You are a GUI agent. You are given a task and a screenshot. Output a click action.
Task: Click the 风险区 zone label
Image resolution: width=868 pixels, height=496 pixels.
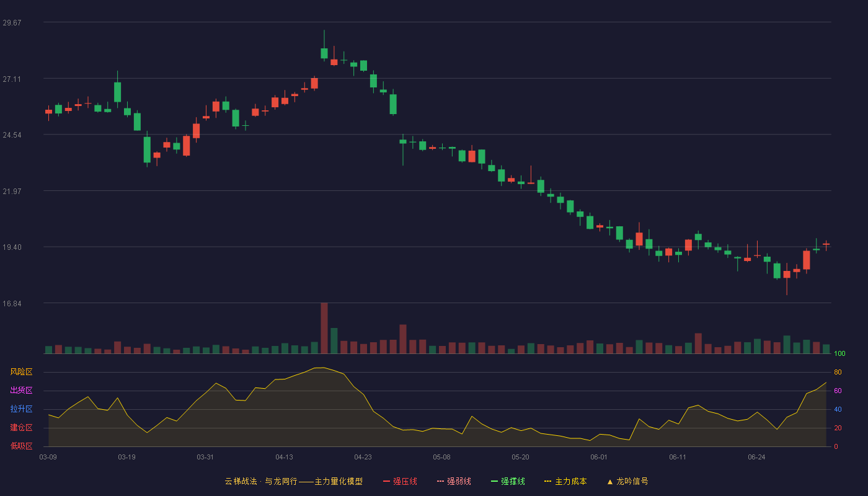click(x=21, y=372)
